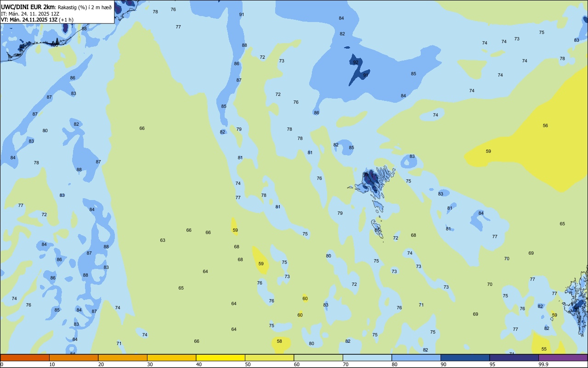The width and height of the screenshot is (588, 368).
Task: Click the legend tick label '30'
Action: [x=150, y=364]
